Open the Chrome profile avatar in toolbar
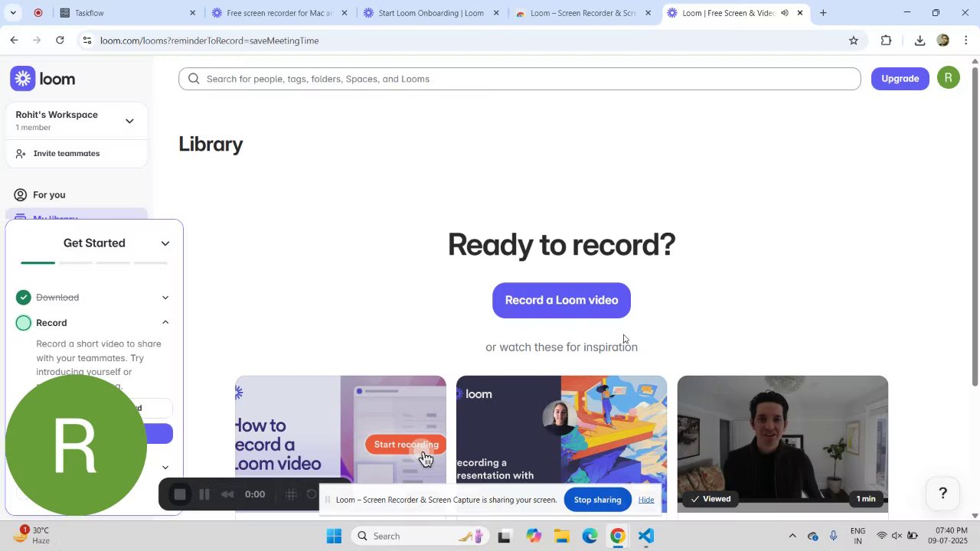Viewport: 980px width, 551px height. (943, 41)
